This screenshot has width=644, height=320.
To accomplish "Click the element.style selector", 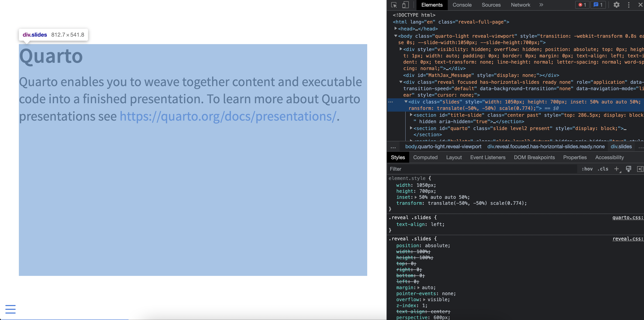I will click(407, 178).
